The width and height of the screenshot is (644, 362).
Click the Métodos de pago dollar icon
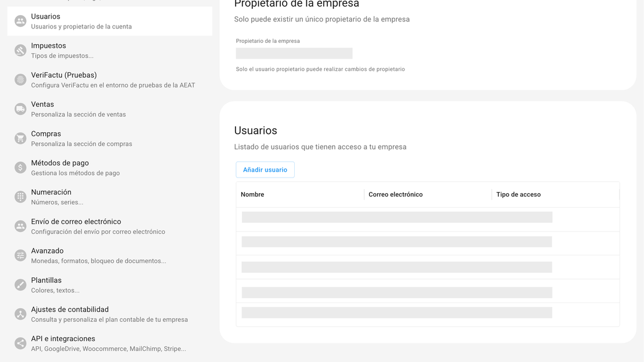20,168
